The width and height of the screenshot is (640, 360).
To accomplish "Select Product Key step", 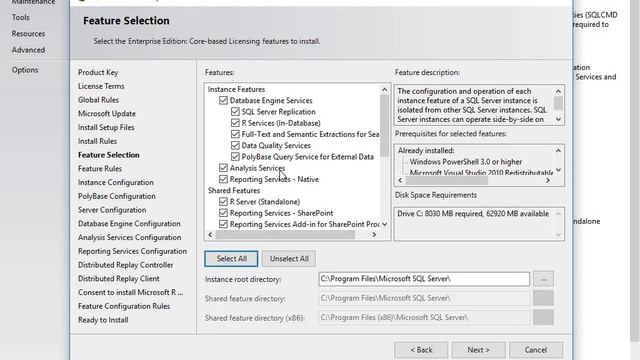I will click(98, 73).
